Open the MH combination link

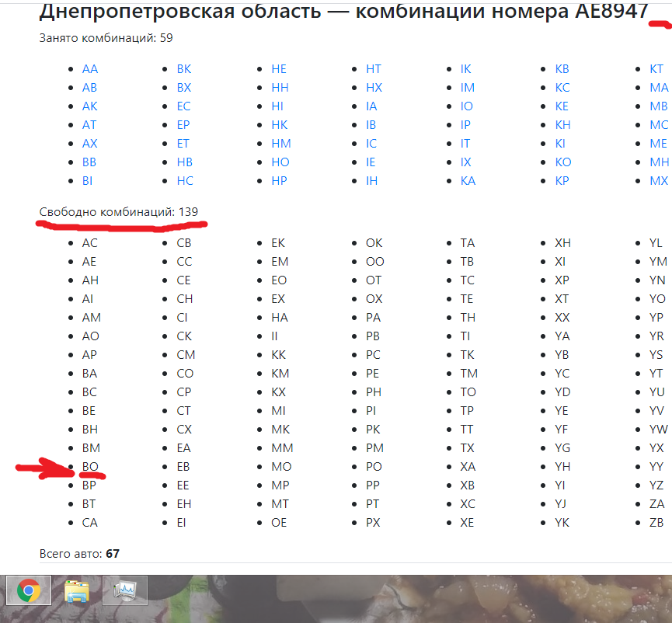coord(660,162)
